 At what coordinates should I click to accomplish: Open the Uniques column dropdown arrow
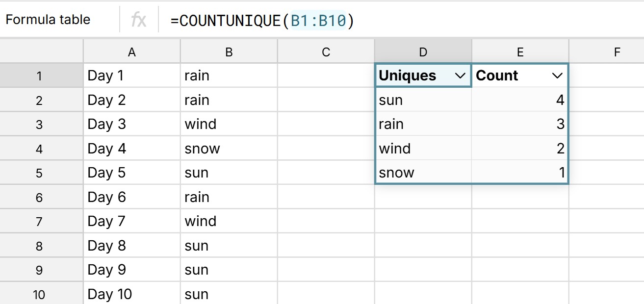[x=460, y=76]
